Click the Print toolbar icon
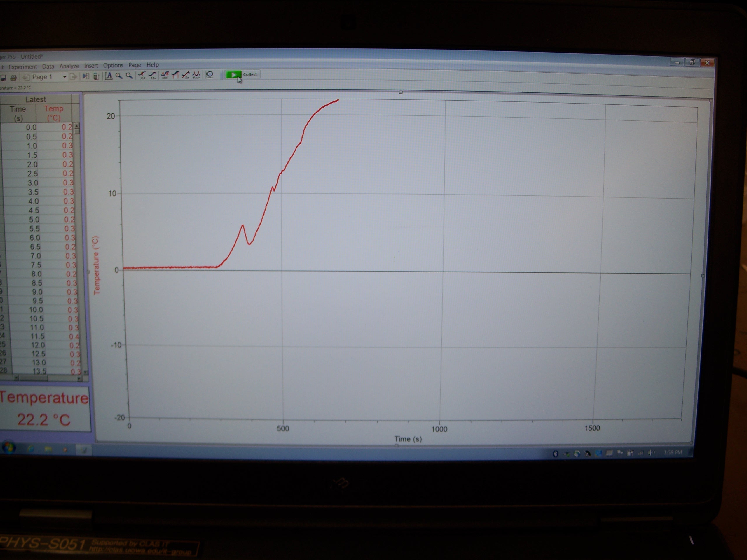747x560 pixels. (x=13, y=78)
